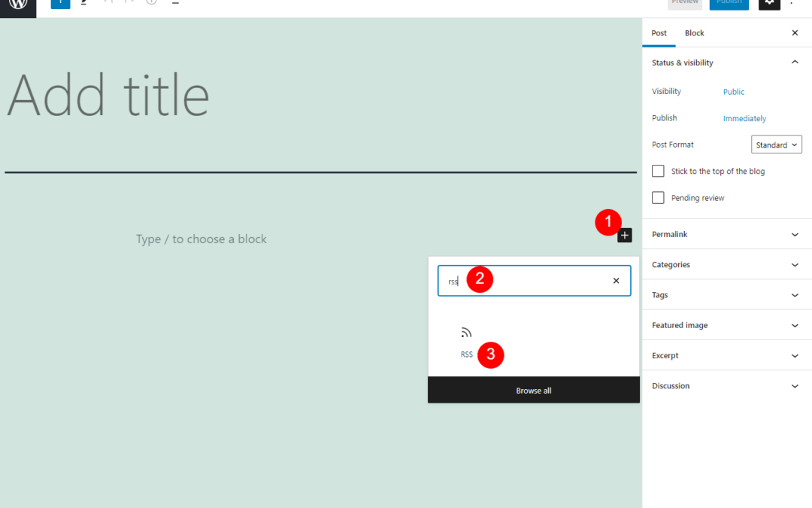Click the Browse all button
The height and width of the screenshot is (508, 812).
[x=534, y=391]
